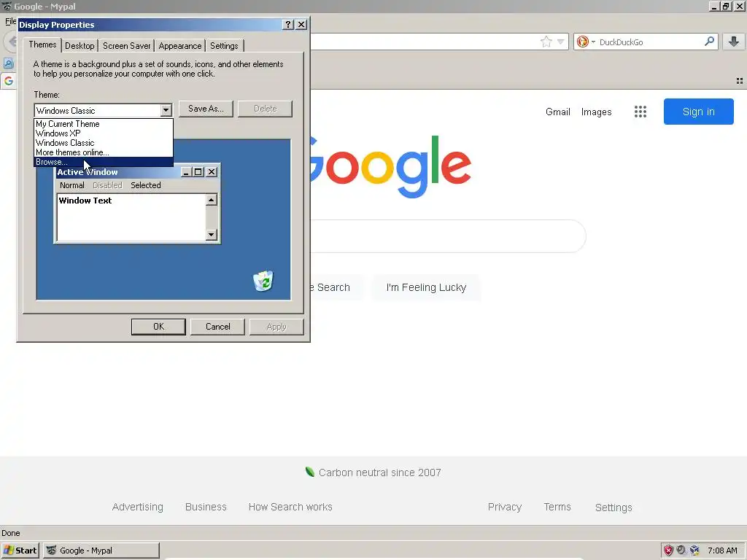Open the Terms footer link
Viewport: 747px width, 560px height.
click(557, 507)
